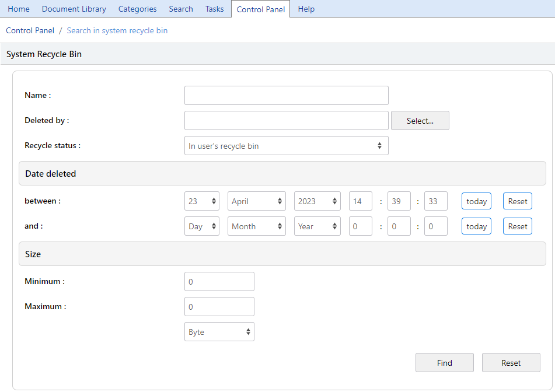Click the Control Panel breadcrumb link
Viewport: 555px width, 392px height.
pos(30,30)
